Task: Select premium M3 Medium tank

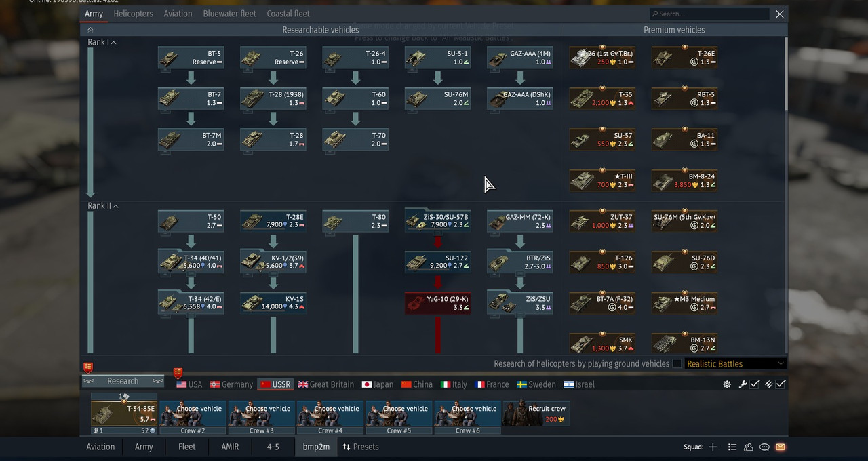Action: 684,303
